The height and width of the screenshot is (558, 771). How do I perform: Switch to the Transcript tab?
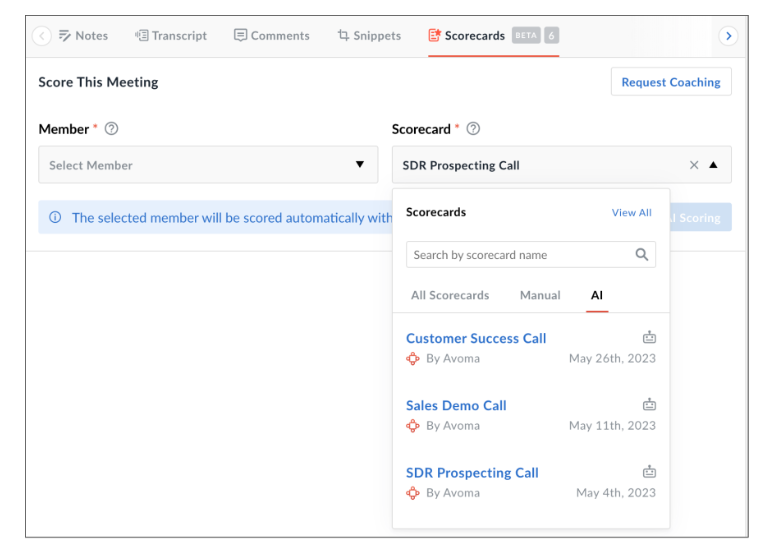(x=171, y=36)
